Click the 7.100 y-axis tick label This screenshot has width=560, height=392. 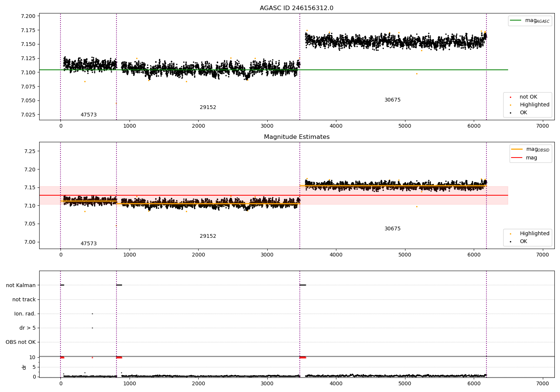28,72
